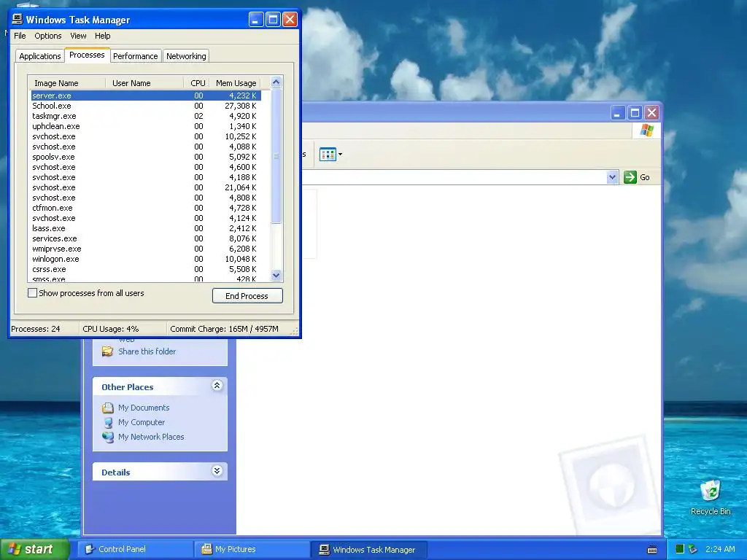Click the process list scrollbar thumb
The width and height of the screenshot is (747, 560).
[276, 156]
